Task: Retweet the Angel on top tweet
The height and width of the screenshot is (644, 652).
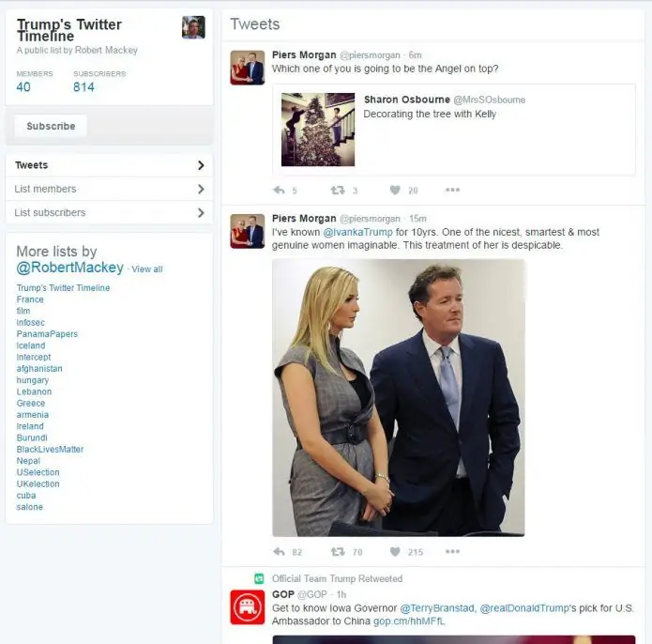Action: [x=337, y=191]
